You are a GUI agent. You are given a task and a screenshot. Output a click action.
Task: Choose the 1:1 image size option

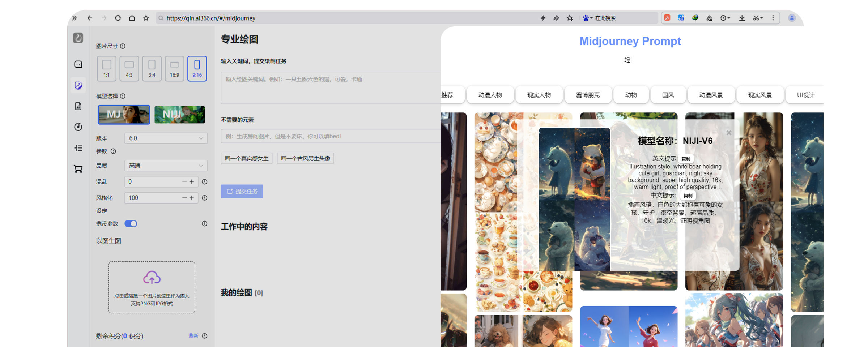[x=107, y=69]
